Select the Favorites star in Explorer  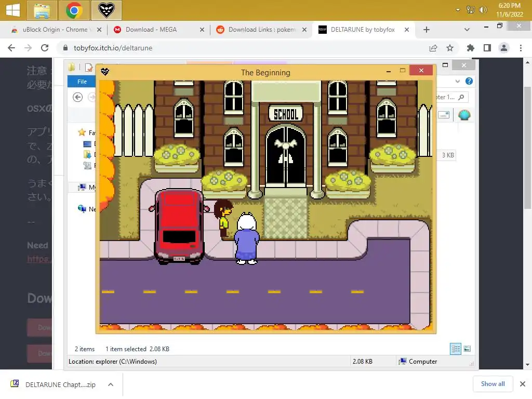pos(82,132)
